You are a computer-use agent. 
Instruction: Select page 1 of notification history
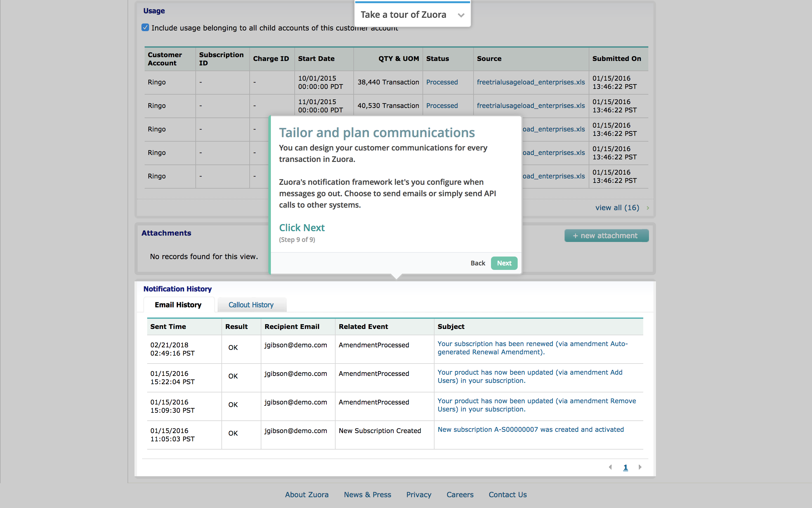pyautogui.click(x=625, y=467)
